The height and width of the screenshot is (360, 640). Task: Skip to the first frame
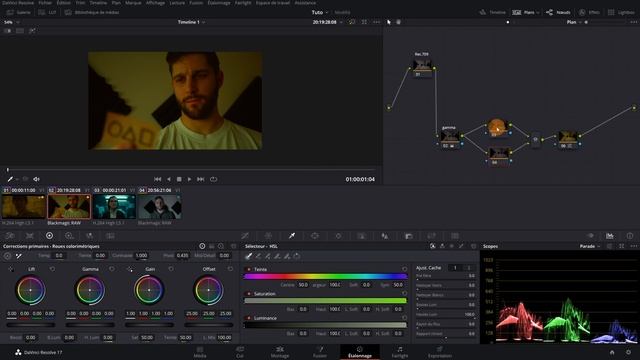pyautogui.click(x=158, y=179)
